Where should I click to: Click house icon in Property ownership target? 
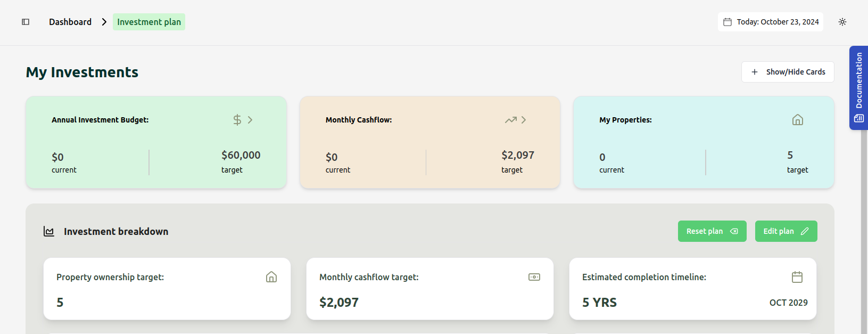[x=271, y=277]
